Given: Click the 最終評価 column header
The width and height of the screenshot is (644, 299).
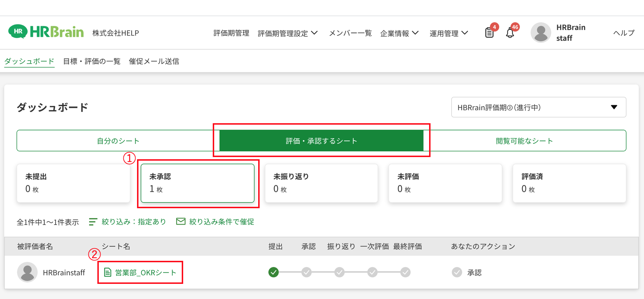Looking at the screenshot, I should coord(407,246).
